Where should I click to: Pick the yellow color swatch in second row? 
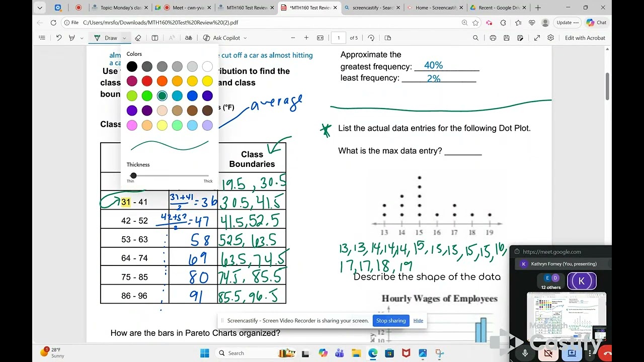(207, 81)
